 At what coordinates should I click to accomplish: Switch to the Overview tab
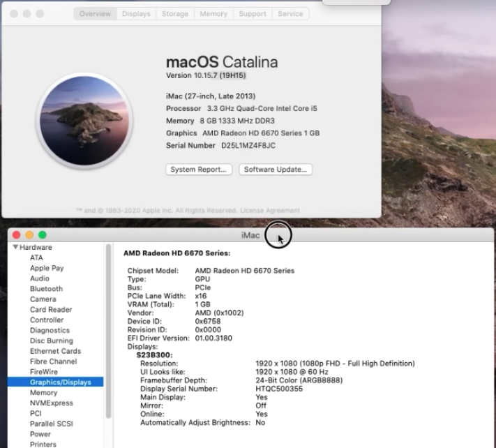click(x=95, y=14)
